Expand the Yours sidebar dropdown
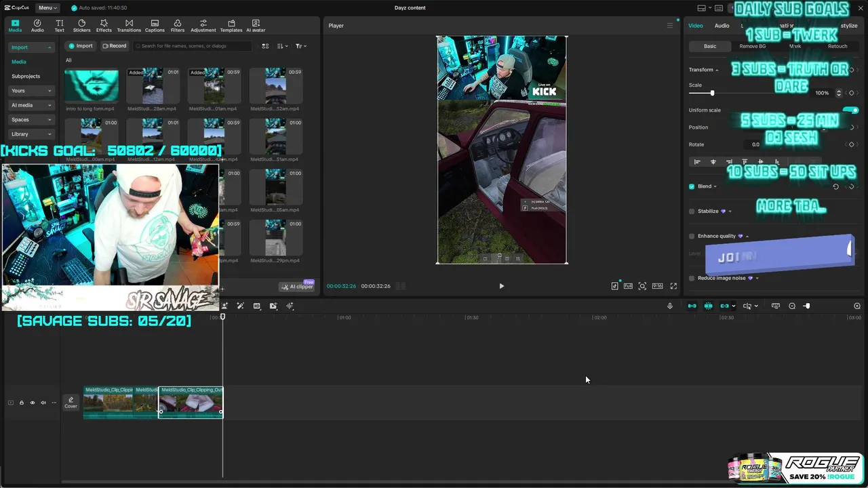 pos(31,91)
